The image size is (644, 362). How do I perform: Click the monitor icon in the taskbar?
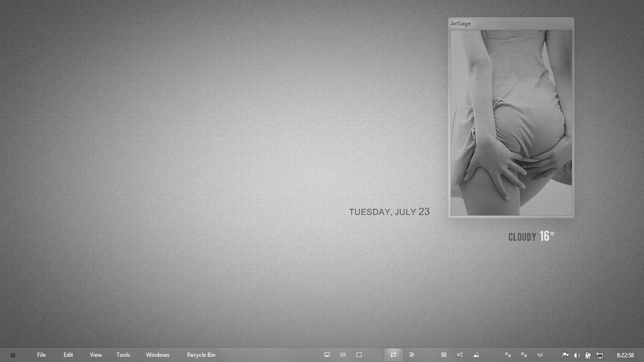coord(327,355)
